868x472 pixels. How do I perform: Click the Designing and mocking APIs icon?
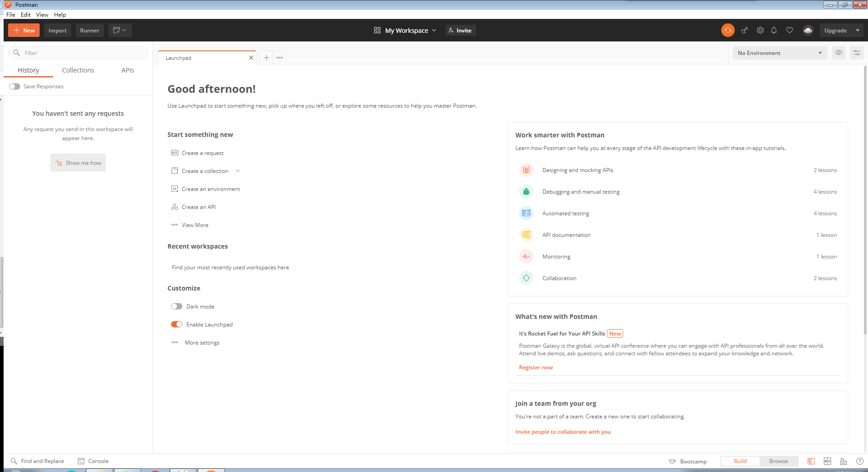pos(526,170)
